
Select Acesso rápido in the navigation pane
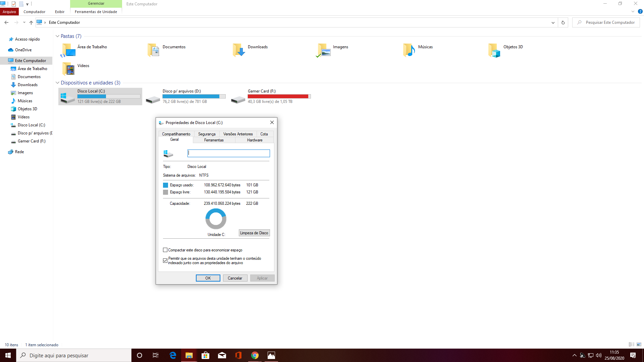[28, 39]
